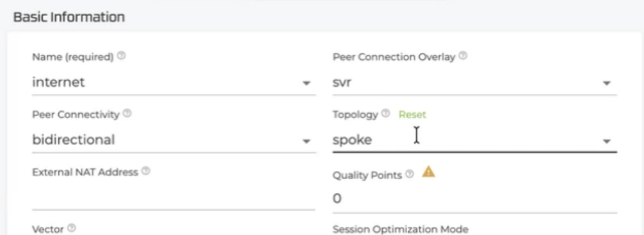Open the Topology dropdown arrow

(607, 141)
